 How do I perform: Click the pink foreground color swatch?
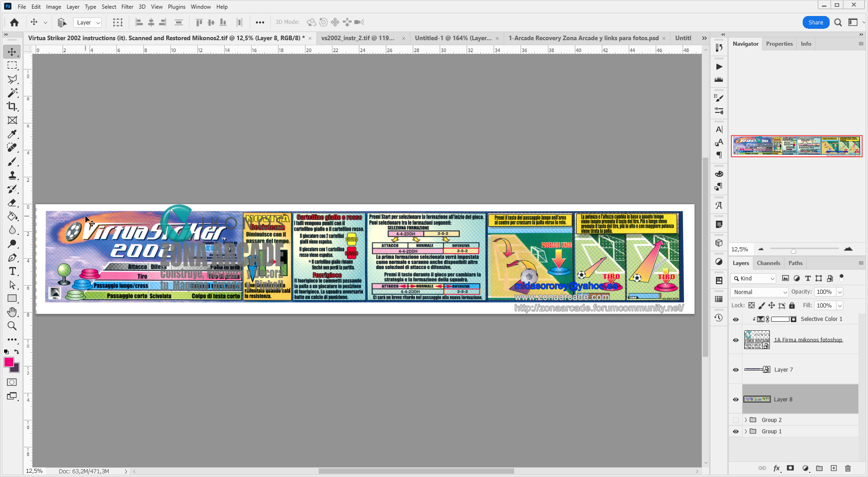9,362
